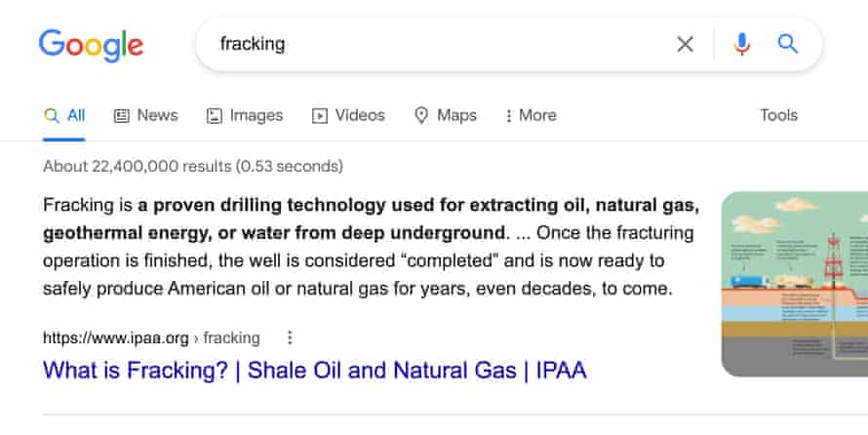
Task: Open the Tools options
Action: 778,115
